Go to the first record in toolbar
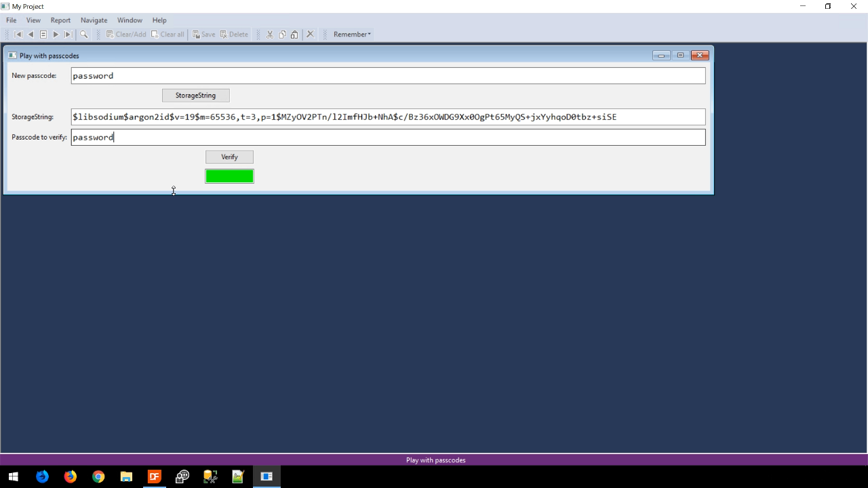868x488 pixels. 18,35
